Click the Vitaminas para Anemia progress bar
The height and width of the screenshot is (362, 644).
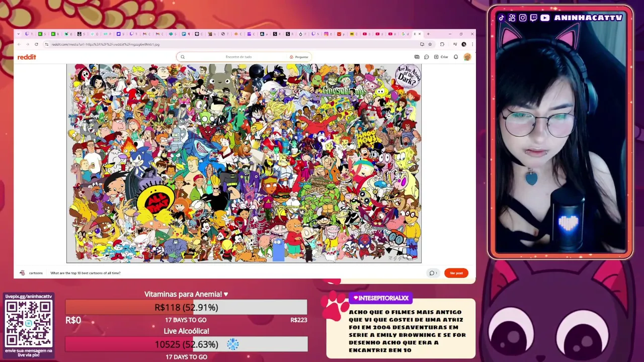186,307
